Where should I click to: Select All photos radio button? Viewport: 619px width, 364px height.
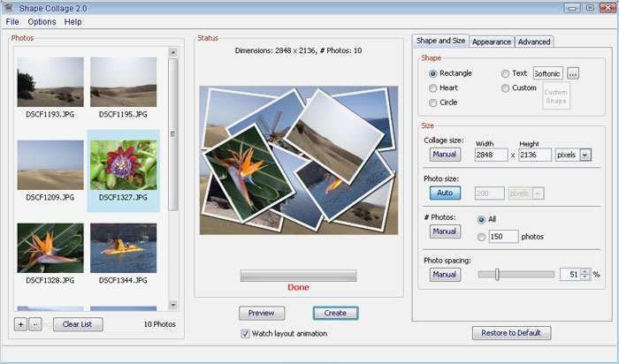pos(481,220)
